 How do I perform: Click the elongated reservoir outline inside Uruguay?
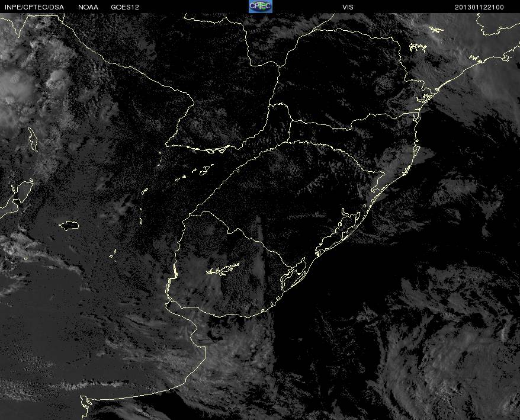[223, 270]
